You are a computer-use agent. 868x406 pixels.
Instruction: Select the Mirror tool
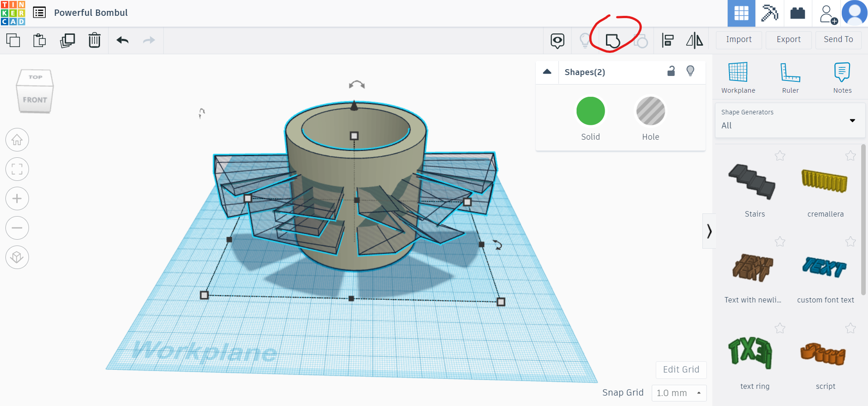pyautogui.click(x=695, y=40)
